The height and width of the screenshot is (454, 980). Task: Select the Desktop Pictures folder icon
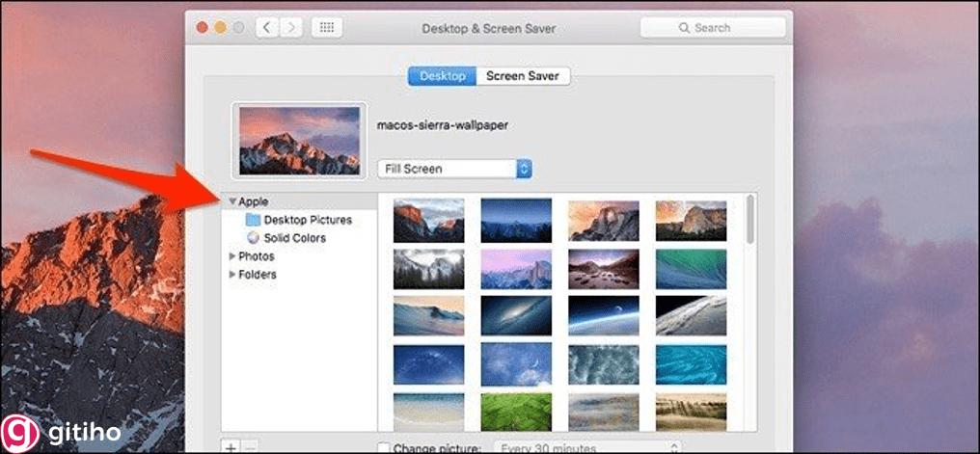[253, 220]
